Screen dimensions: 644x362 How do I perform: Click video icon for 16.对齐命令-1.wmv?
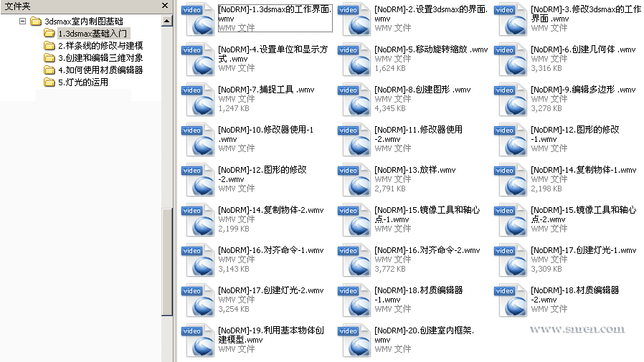point(198,261)
